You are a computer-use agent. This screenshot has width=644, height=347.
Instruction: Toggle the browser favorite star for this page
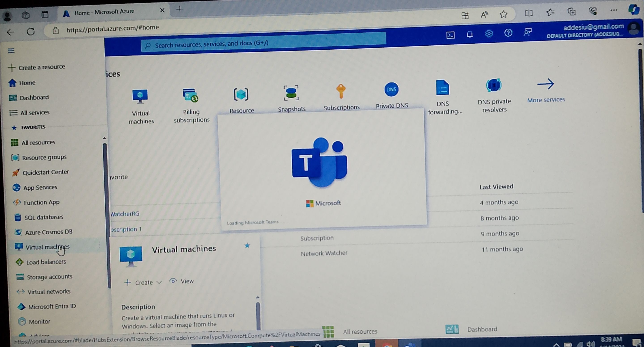(503, 15)
